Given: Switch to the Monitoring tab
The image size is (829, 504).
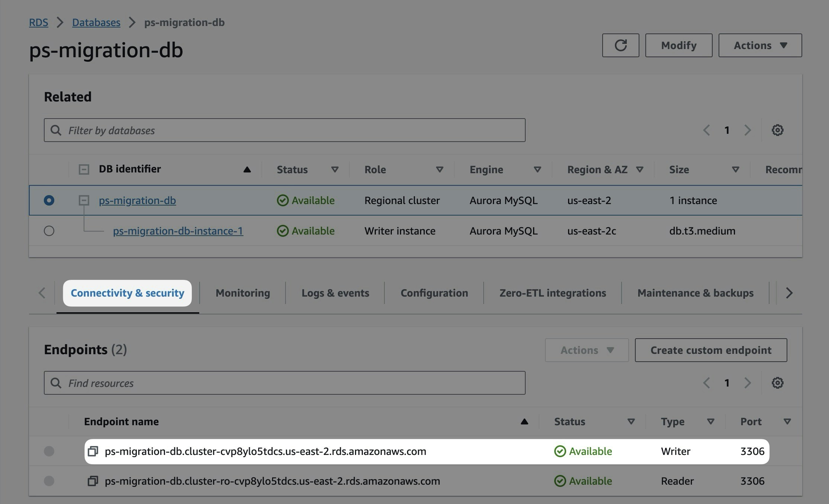Looking at the screenshot, I should pyautogui.click(x=243, y=293).
